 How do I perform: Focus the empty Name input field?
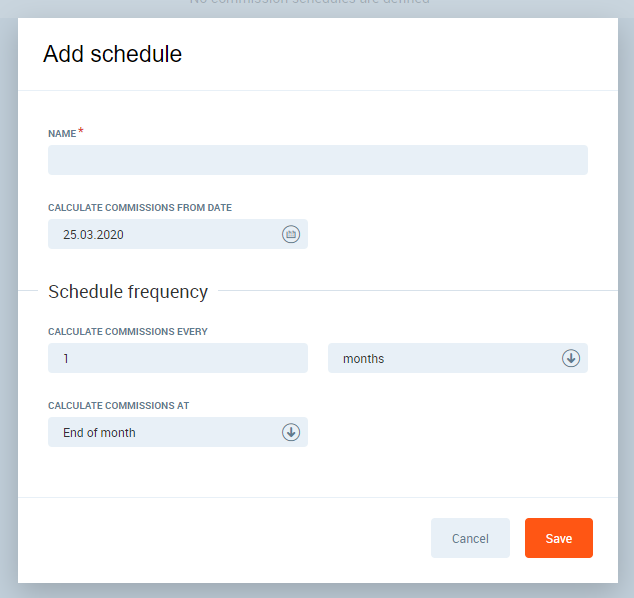pyautogui.click(x=317, y=160)
